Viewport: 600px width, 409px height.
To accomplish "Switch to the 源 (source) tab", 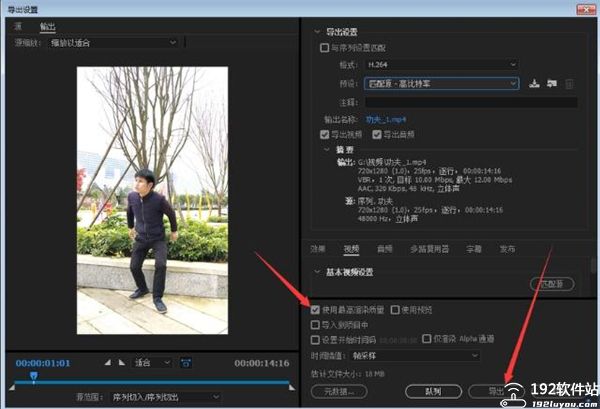I will [x=18, y=26].
